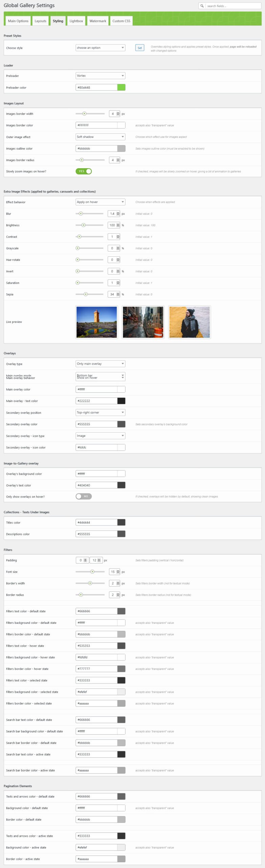Expand the Preloader Vortex dropdown
Image resolution: width=265 pixels, height=868 pixels.
coord(100,76)
